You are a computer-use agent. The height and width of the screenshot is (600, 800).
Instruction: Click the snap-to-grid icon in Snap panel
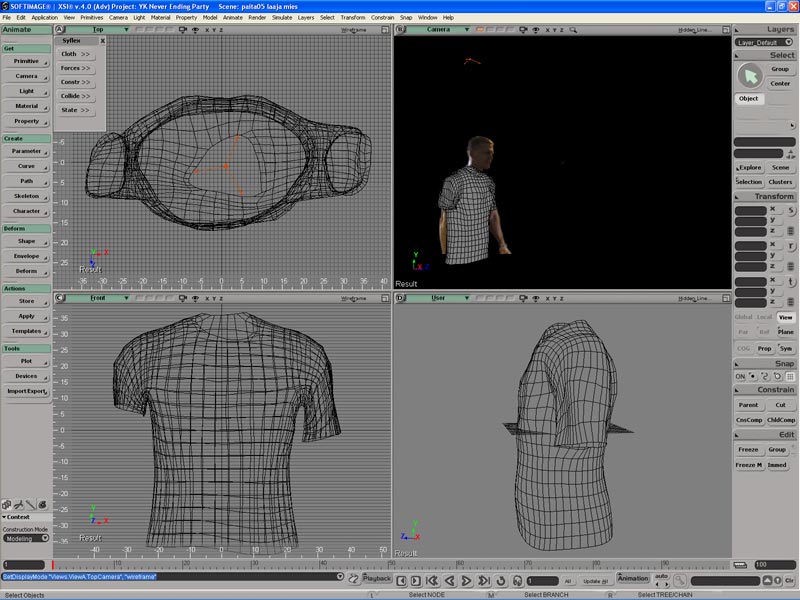(x=790, y=377)
